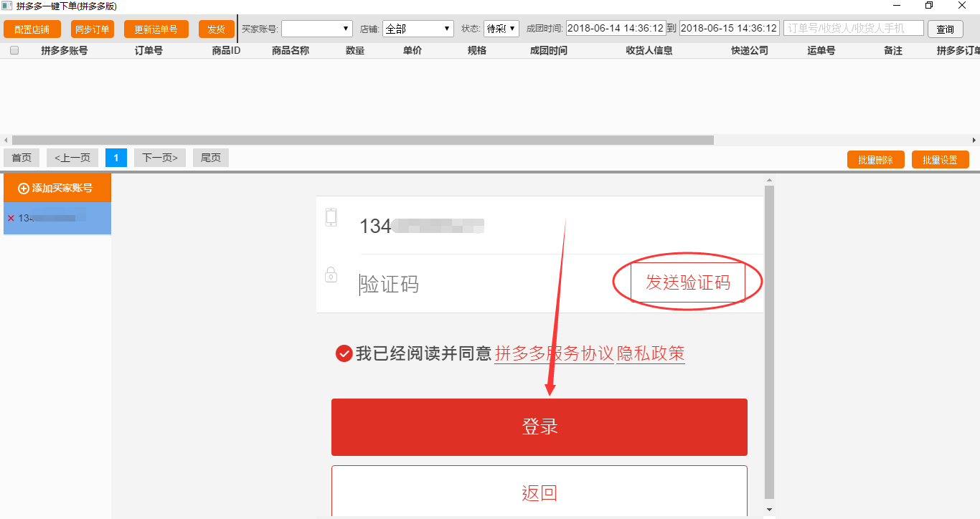
Task: Click the lock icon beside 验证码 field
Action: coord(331,275)
